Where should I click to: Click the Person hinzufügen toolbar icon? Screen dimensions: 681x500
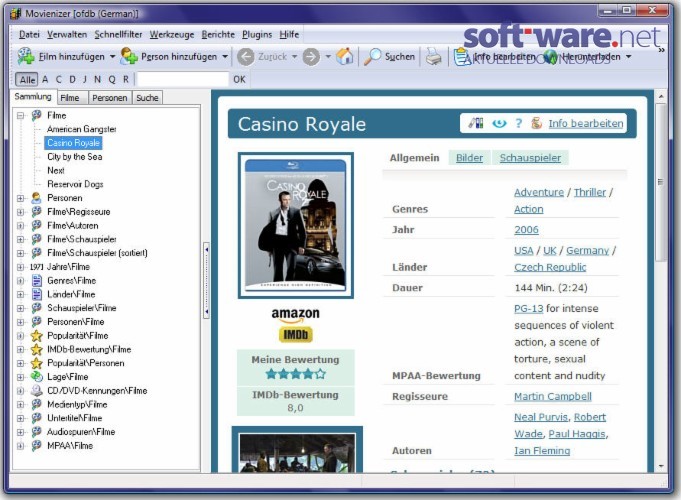coord(129,56)
